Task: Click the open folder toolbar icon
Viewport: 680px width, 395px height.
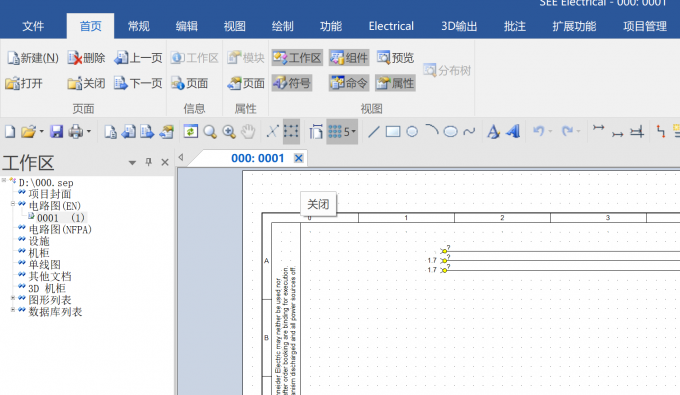Action: tap(29, 131)
